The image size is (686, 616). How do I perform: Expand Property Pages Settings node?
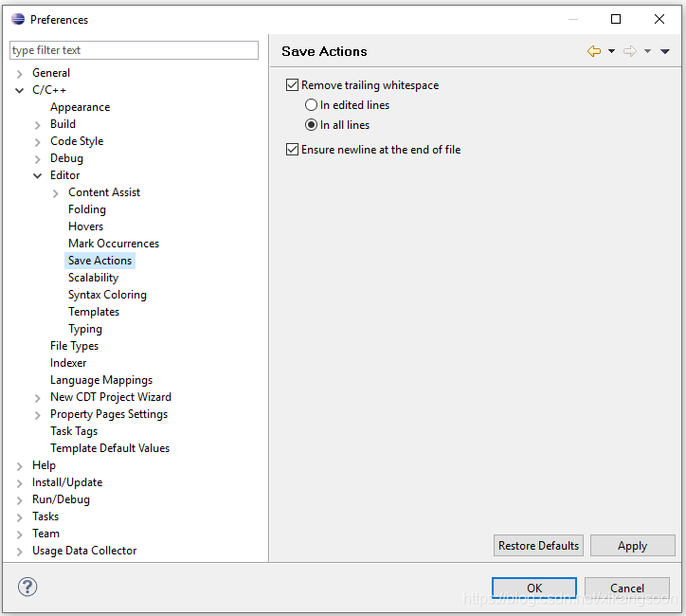click(x=38, y=415)
